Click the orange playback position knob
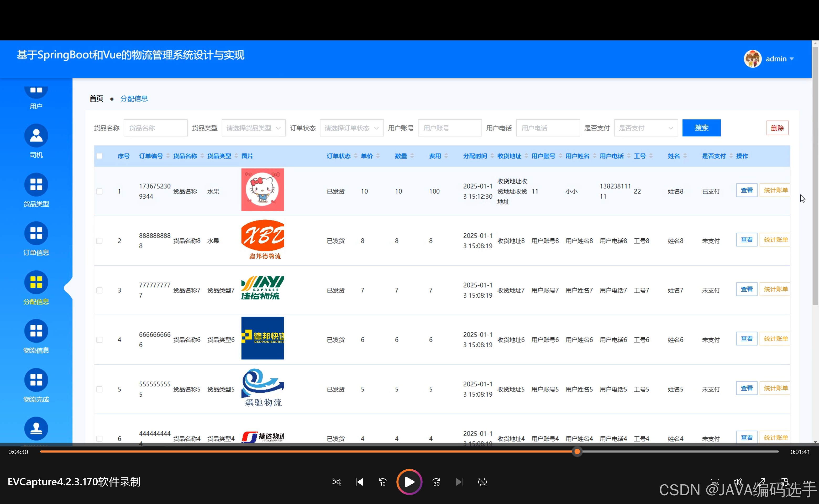Image resolution: width=819 pixels, height=504 pixels. [577, 452]
